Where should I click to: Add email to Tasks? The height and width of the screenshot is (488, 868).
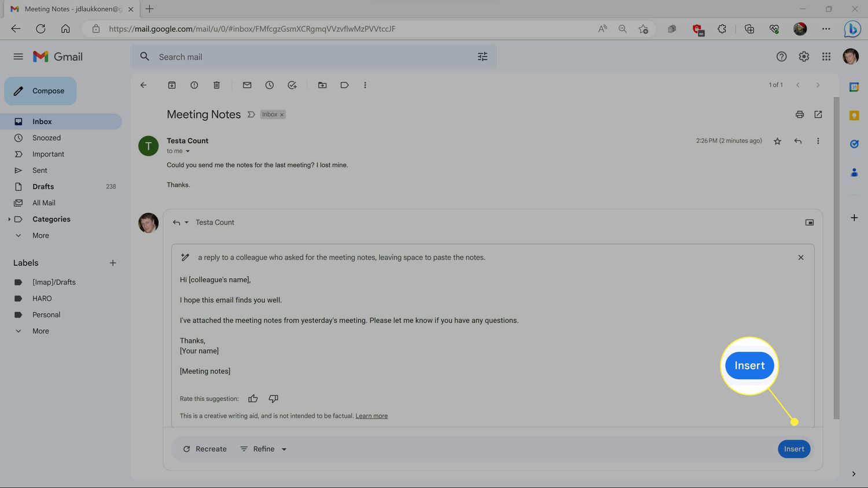(292, 85)
